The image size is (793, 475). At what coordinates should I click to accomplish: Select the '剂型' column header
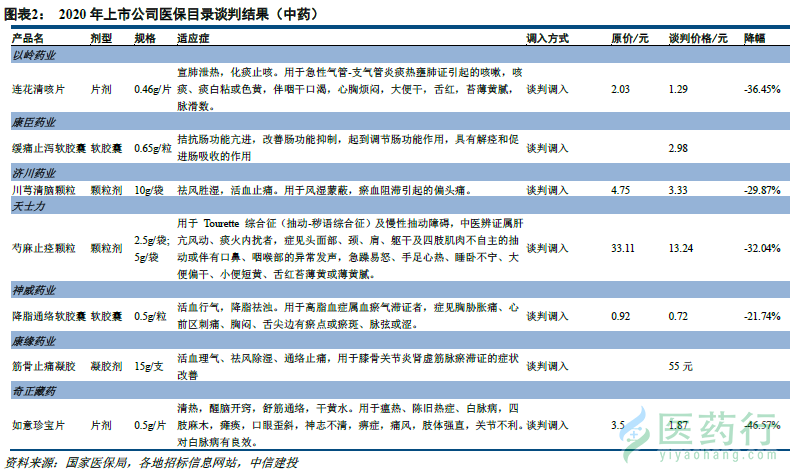pyautogui.click(x=101, y=38)
